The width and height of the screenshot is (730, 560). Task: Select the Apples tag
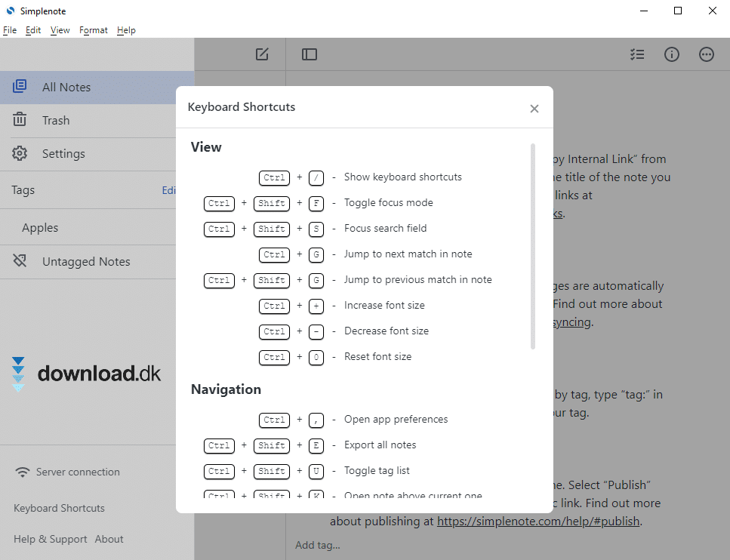tap(40, 228)
